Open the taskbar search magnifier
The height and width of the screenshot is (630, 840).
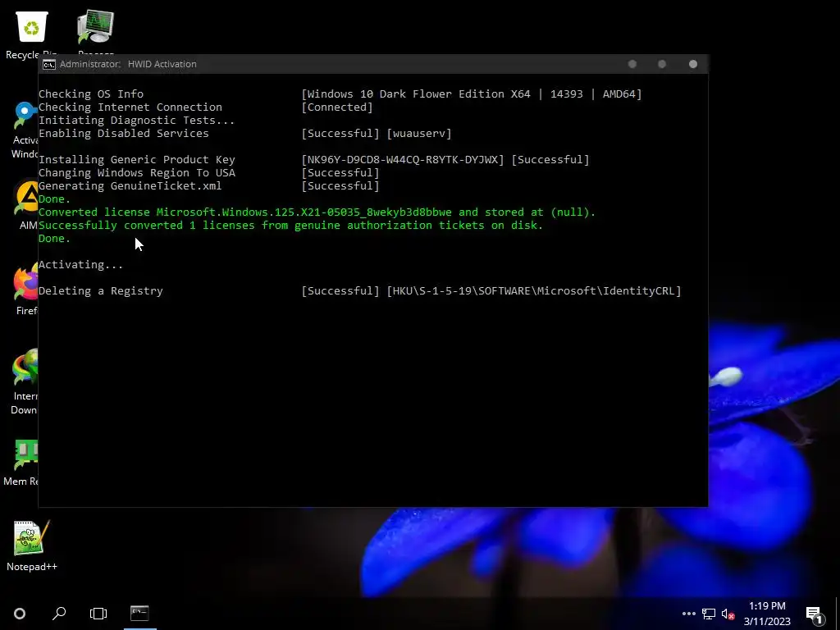tap(59, 614)
